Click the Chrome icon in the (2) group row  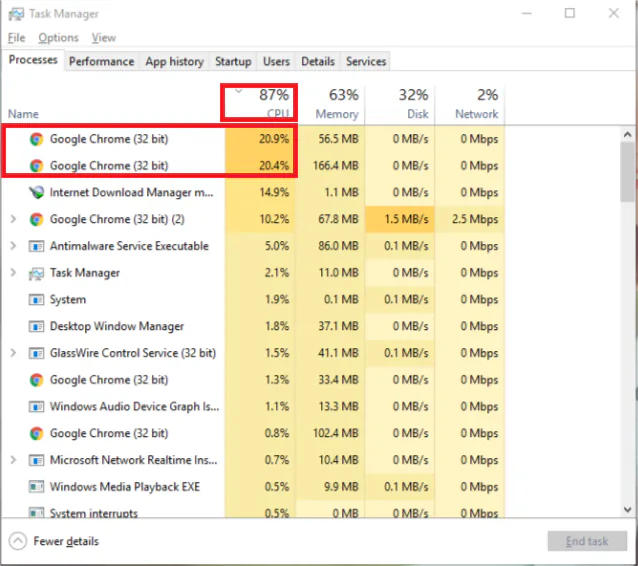36,219
